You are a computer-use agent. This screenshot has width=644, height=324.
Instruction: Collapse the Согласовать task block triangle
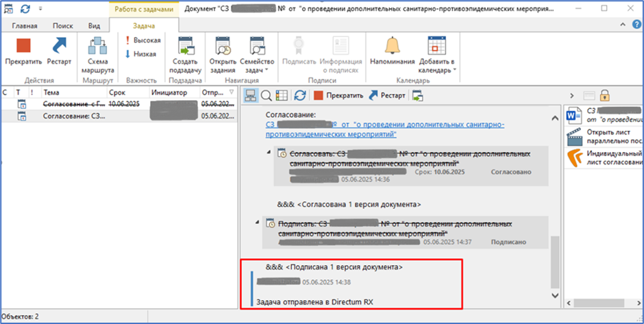pyautogui.click(x=267, y=151)
